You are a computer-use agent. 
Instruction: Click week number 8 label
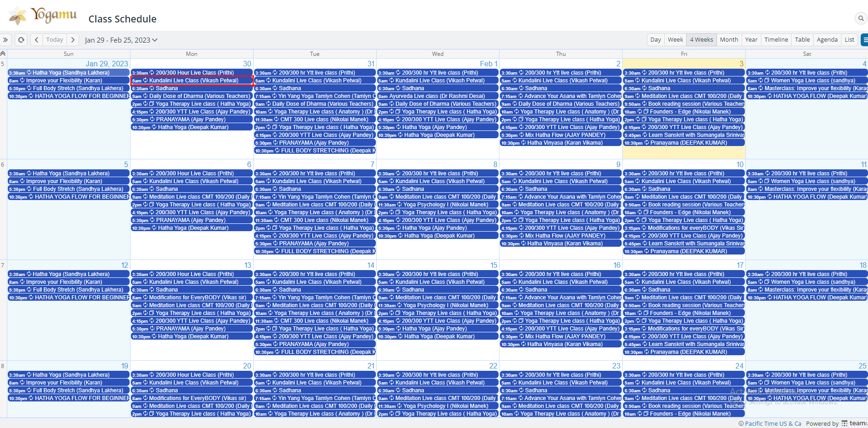[x=3, y=366]
